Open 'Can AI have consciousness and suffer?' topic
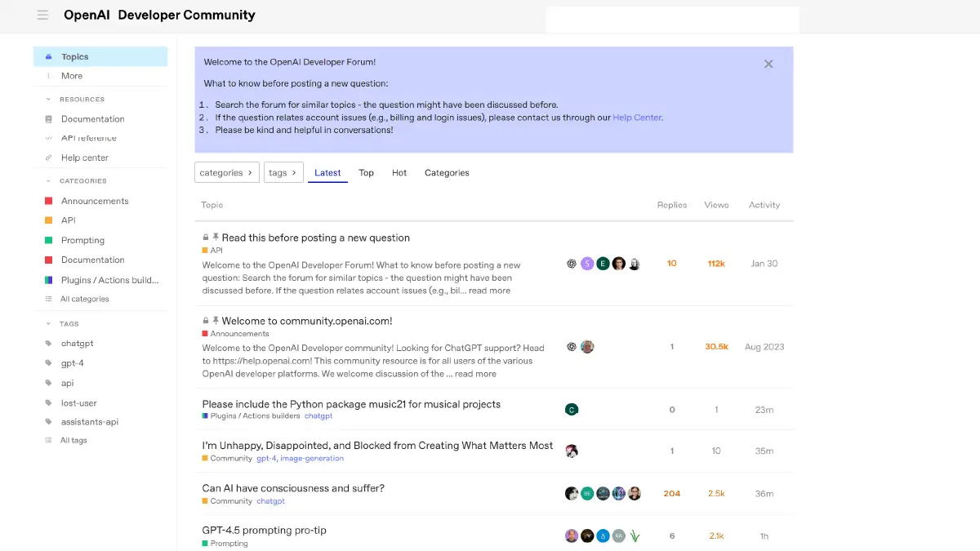Viewport: 980px width, 551px height. coord(293,488)
